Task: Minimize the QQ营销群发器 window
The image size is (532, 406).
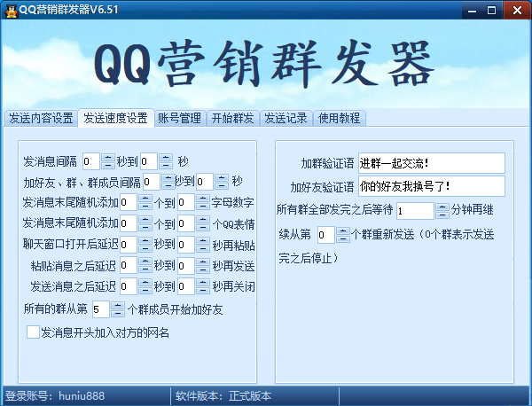Action: point(472,10)
